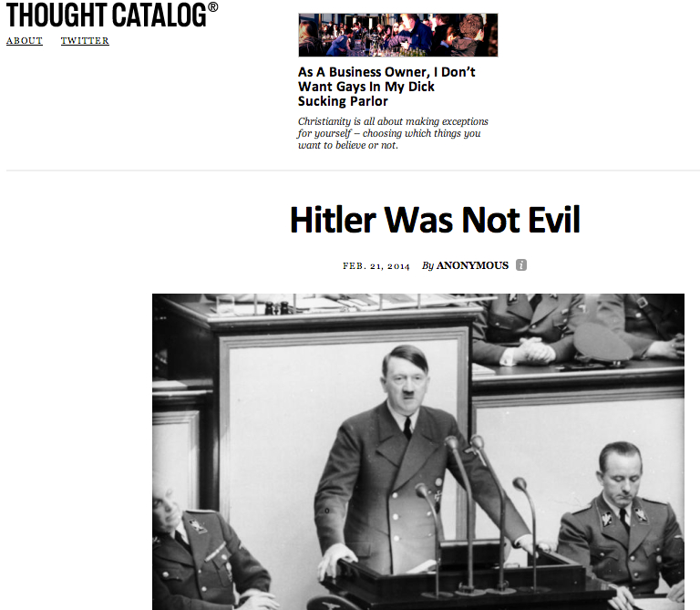Image resolution: width=700 pixels, height=610 pixels.
Task: Click the officer's cap on the upper desk in the photo
Action: tap(602, 343)
